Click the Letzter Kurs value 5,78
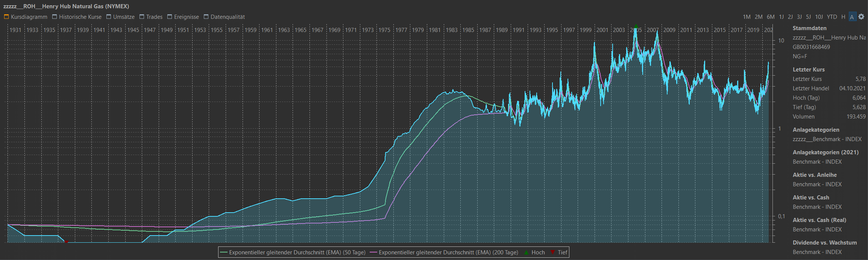The width and height of the screenshot is (868, 260). coord(860,79)
